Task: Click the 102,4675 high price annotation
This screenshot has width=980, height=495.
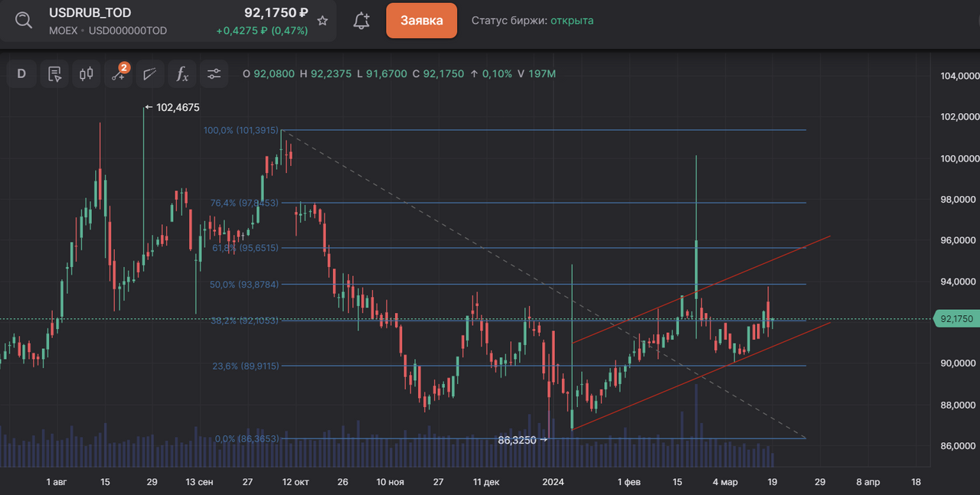Action: pos(177,108)
